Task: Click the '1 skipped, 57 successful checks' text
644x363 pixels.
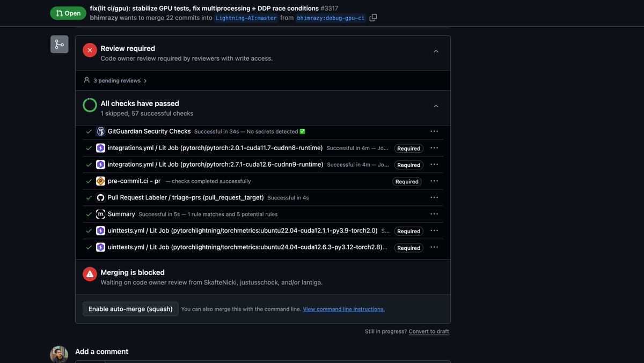Action: click(x=147, y=114)
